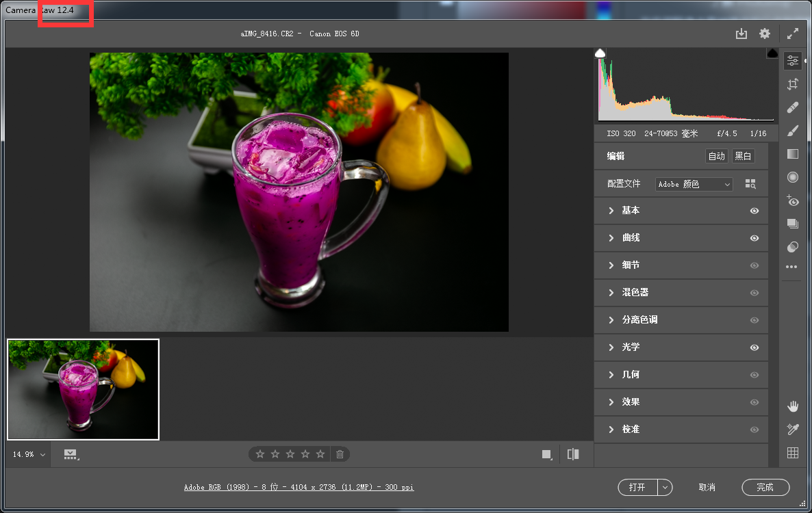Select the filmstrip thumbnail of the drink

coord(83,389)
